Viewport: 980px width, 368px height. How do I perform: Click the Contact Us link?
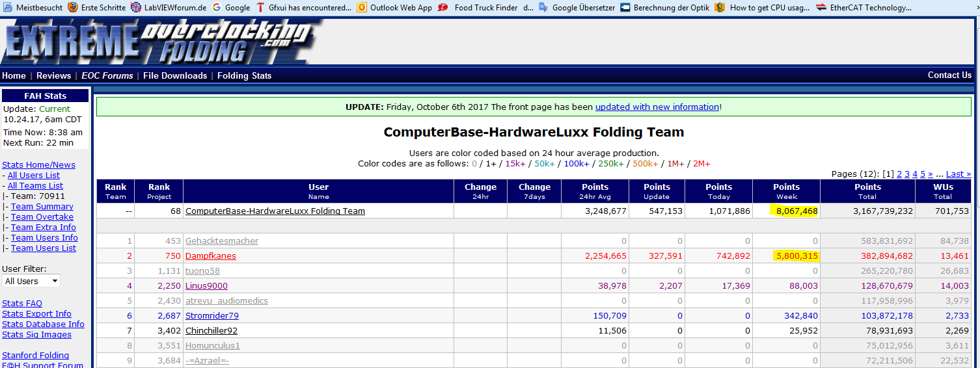pos(949,75)
